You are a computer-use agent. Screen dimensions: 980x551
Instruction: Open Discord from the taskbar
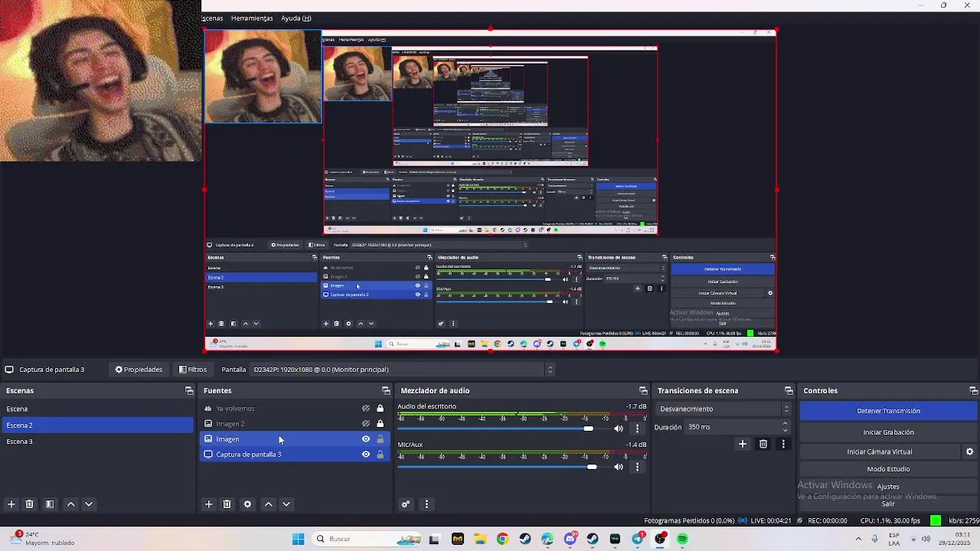click(x=570, y=539)
